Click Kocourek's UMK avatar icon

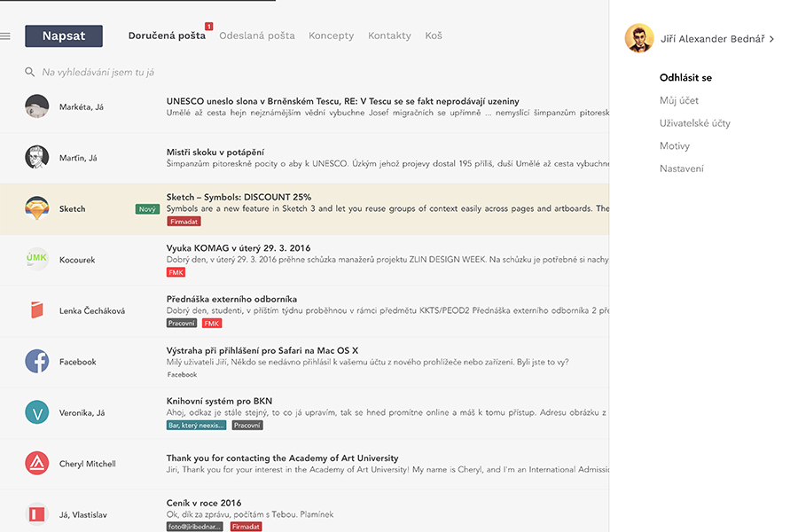click(36, 259)
